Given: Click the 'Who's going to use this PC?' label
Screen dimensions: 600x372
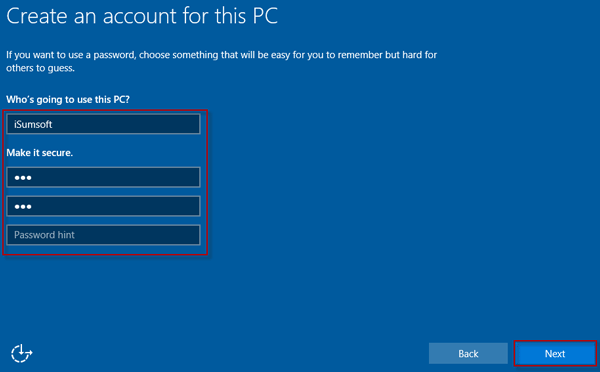Looking at the screenshot, I should (68, 100).
